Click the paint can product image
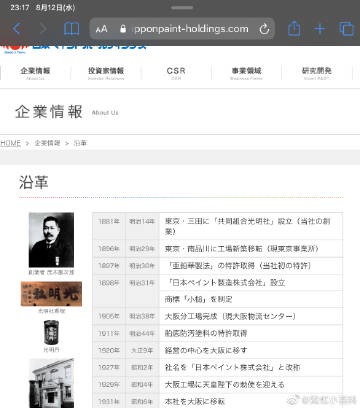This screenshot has height=408, width=360. coord(51,332)
